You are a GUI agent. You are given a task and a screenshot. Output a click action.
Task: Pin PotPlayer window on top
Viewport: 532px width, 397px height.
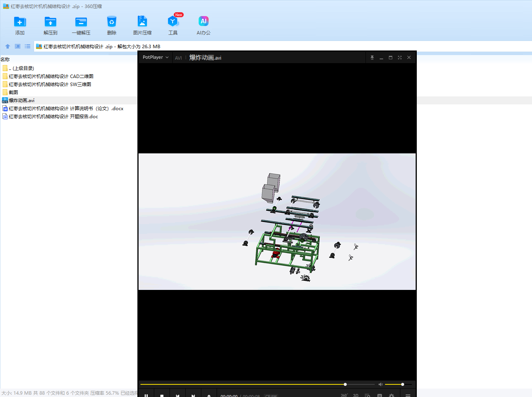(372, 58)
